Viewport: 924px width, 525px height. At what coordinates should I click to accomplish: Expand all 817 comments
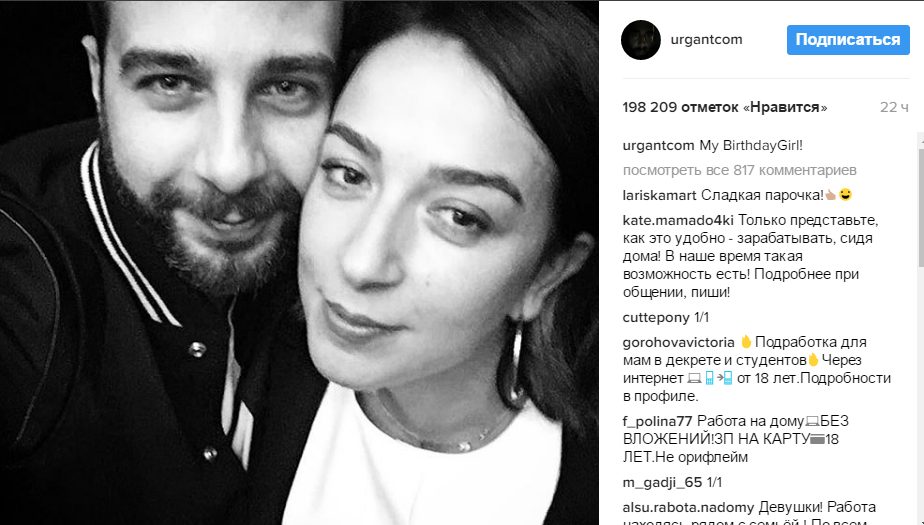point(740,170)
